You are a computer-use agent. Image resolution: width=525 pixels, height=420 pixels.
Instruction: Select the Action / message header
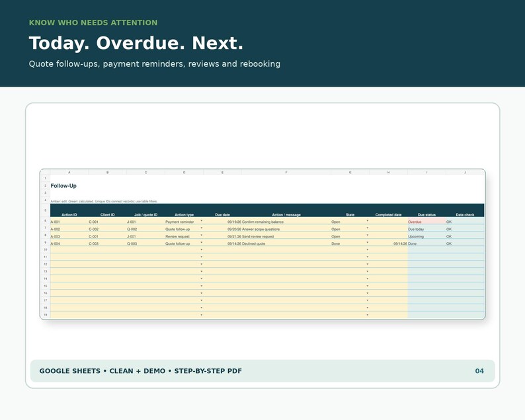click(286, 215)
